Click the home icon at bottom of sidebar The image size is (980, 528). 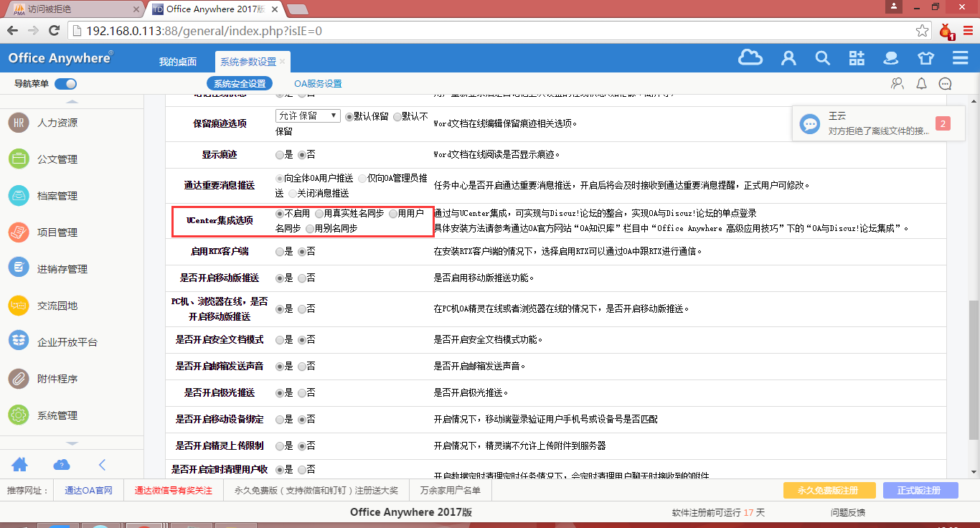coord(19,464)
